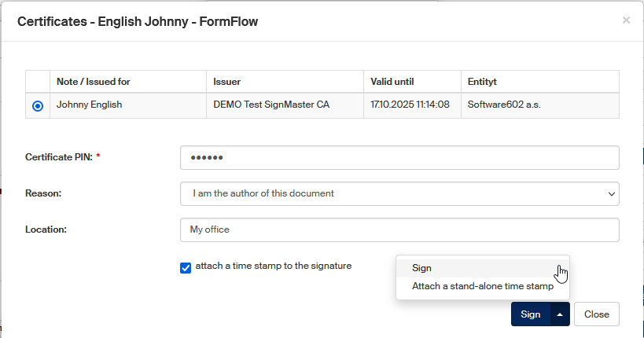Screen dimensions: 644x338
Task: Focus the Certificate PIN field
Action: click(x=399, y=157)
